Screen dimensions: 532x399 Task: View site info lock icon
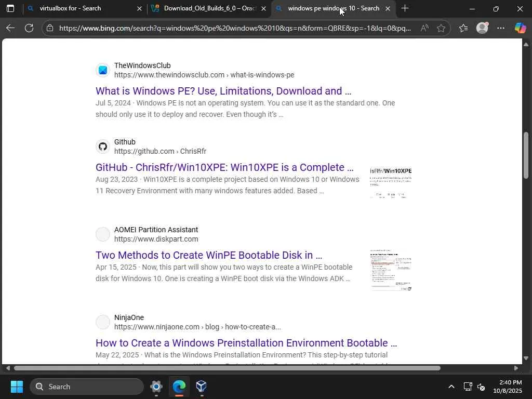click(50, 28)
